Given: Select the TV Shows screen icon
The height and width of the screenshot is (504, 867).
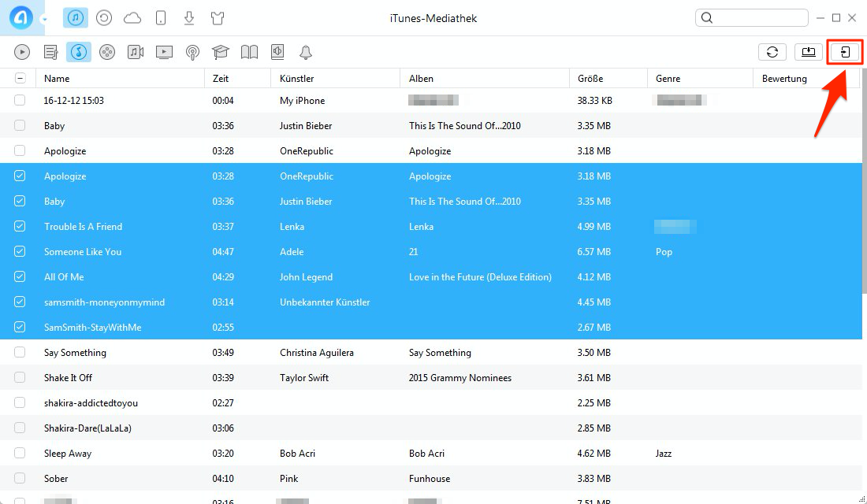Looking at the screenshot, I should tap(164, 52).
